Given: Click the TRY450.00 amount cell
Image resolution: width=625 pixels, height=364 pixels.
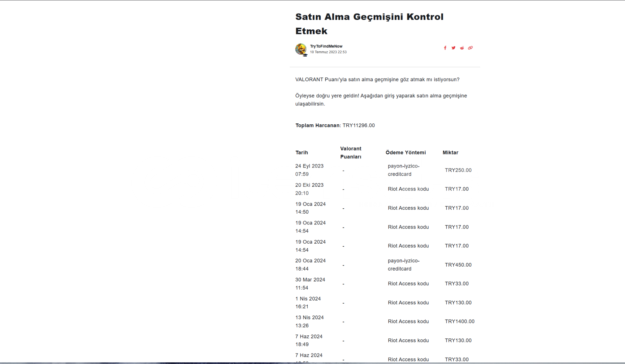Looking at the screenshot, I should (x=458, y=265).
